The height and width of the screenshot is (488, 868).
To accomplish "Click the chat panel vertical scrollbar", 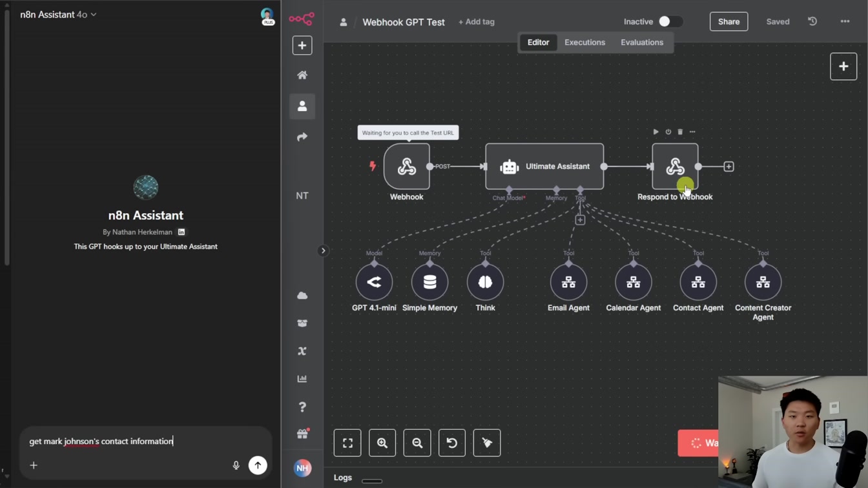I will pos(6,139).
